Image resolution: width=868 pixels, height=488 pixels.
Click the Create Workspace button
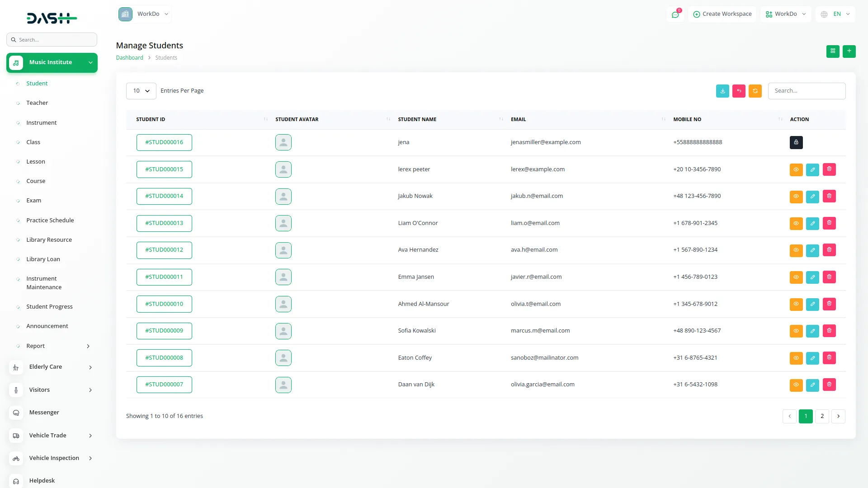click(722, 14)
